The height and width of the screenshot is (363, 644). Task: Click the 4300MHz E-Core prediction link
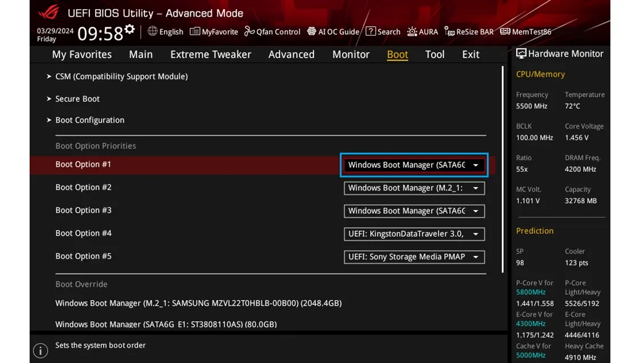tap(531, 324)
